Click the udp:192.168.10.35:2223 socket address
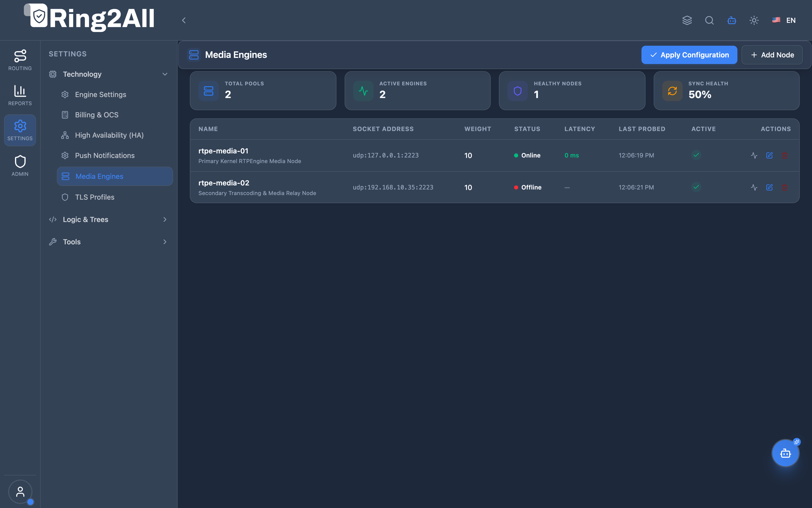The image size is (812, 508). click(x=393, y=187)
